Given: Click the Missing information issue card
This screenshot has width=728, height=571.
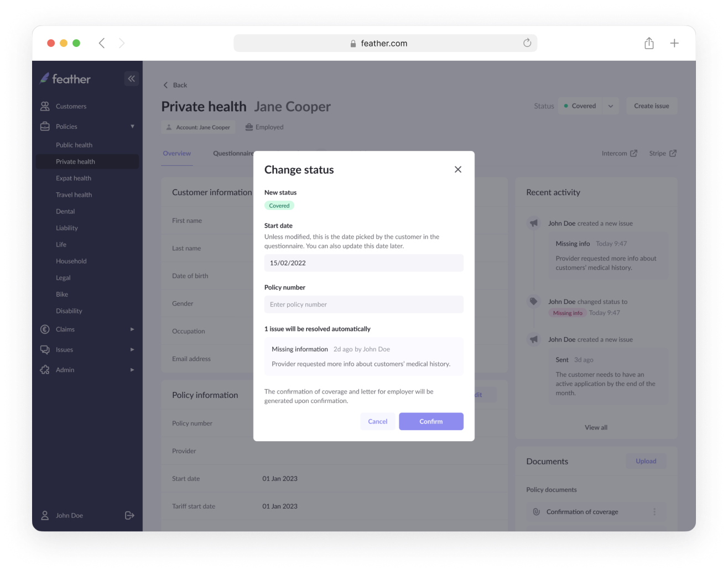Looking at the screenshot, I should tap(364, 357).
